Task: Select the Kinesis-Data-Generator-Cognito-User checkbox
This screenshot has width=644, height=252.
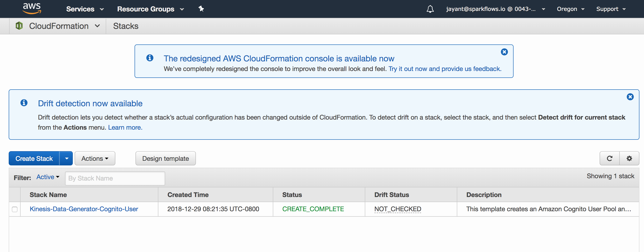Action: click(15, 209)
